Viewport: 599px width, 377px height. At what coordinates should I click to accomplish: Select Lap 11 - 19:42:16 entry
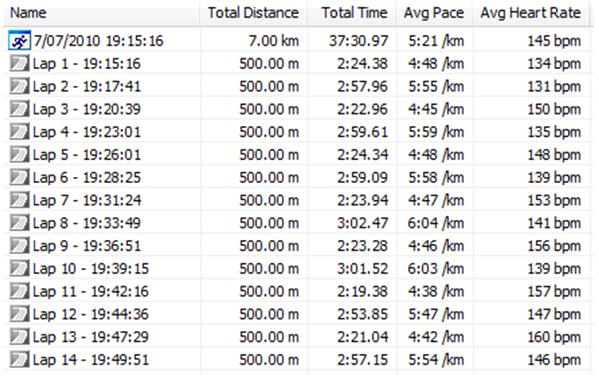point(91,291)
